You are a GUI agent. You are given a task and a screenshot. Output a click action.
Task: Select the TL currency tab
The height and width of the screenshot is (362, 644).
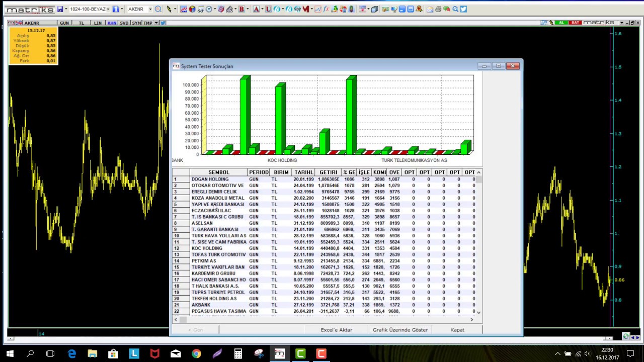pos(82,23)
